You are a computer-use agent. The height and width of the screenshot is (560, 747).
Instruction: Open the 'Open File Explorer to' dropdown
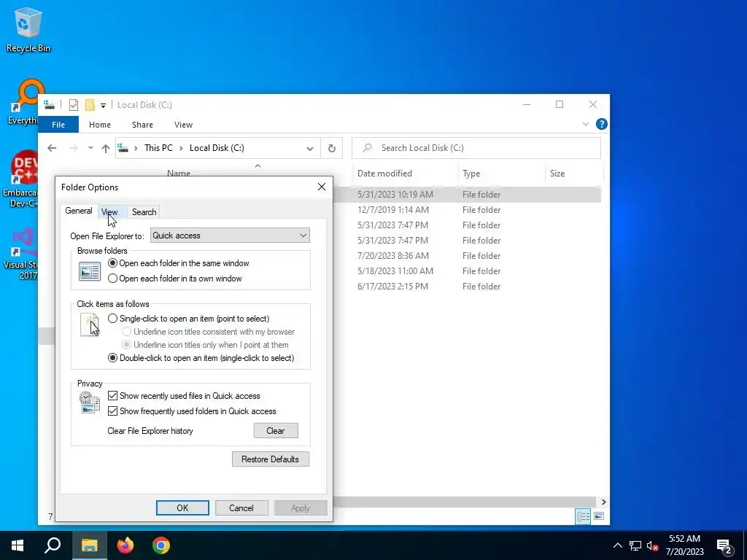point(230,236)
